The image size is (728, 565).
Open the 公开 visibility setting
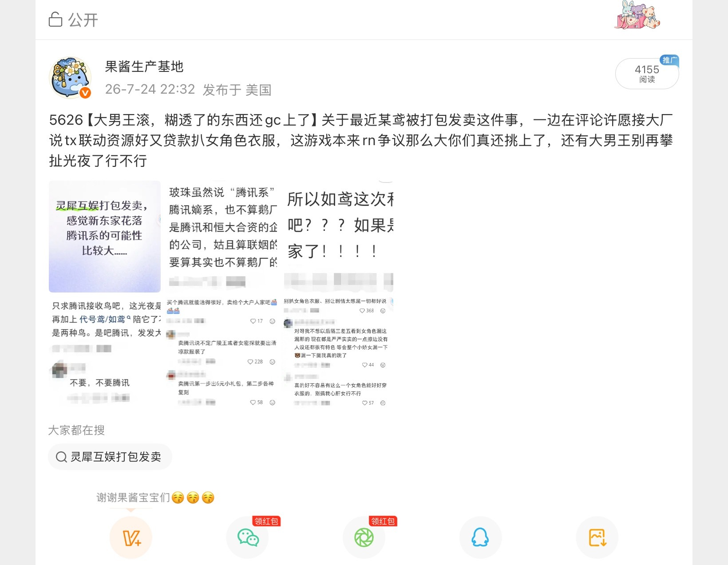point(73,20)
